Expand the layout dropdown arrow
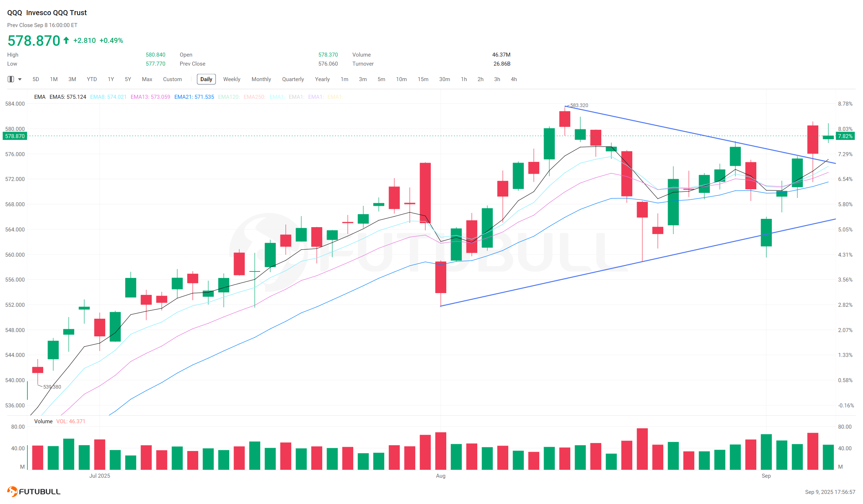The width and height of the screenshot is (863, 504). coord(20,79)
